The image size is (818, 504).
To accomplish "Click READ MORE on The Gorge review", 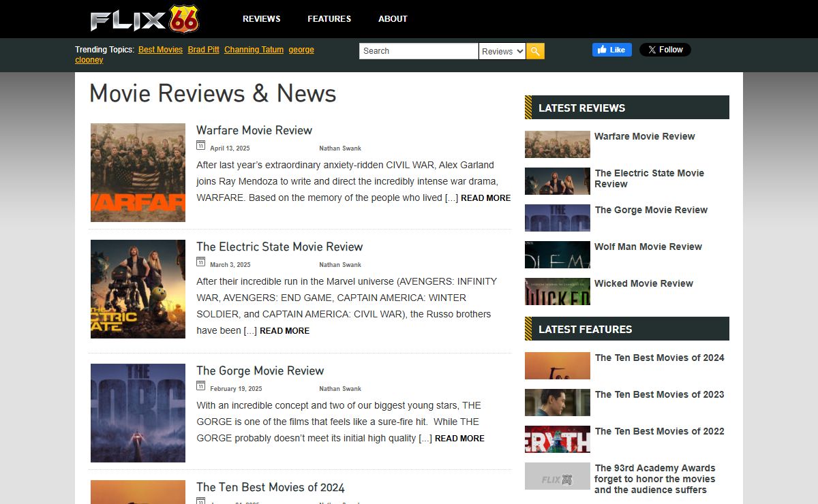I will 459,439.
